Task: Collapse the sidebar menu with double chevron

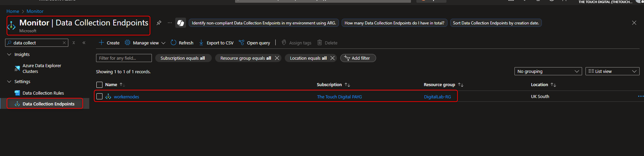Action: coord(84,43)
